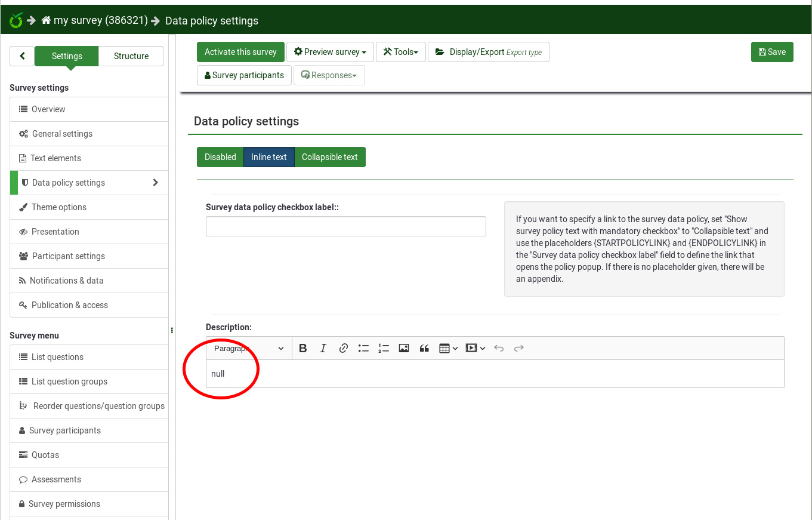Click the insert image icon

coord(404,348)
